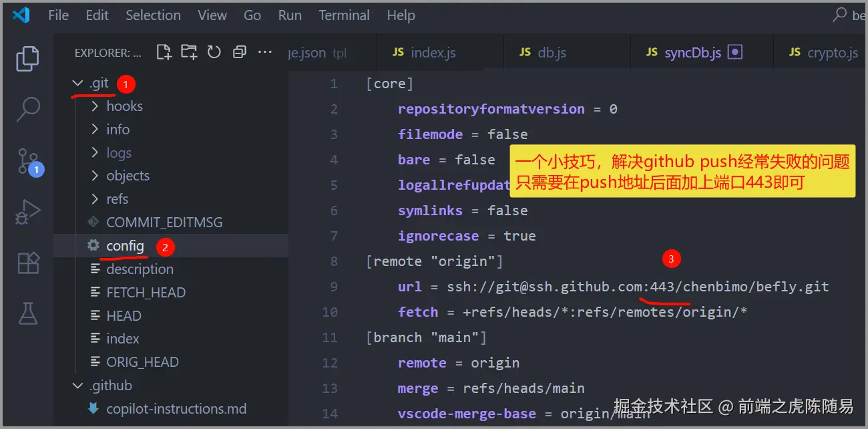
Task: Open the Explorer More Actions menu
Action: [264, 51]
